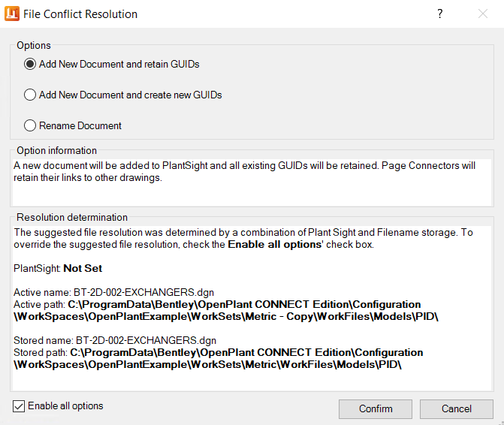Screen dimensions: 504x425
Task: Click the Stored name BT-2D-002-EXCHANGERS.dgn line
Action: point(115,340)
